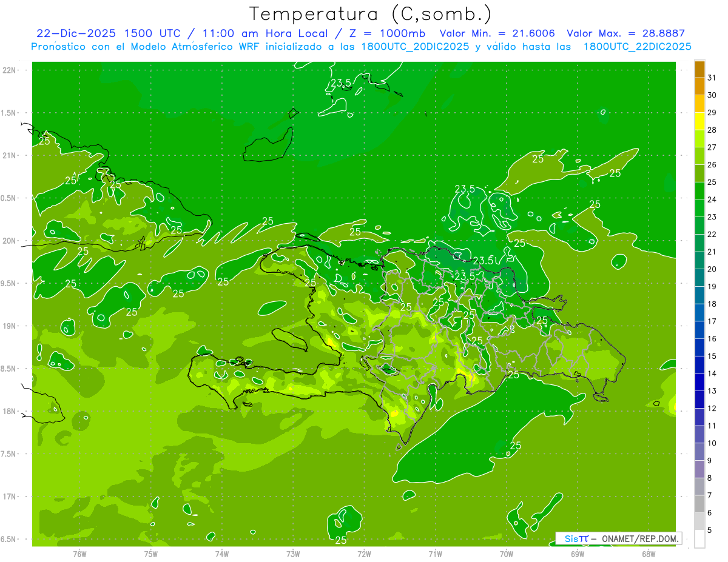Click "Valor Max. = 28.8887" value
Image resolution: width=728 pixels, height=562 pixels.
626,33
